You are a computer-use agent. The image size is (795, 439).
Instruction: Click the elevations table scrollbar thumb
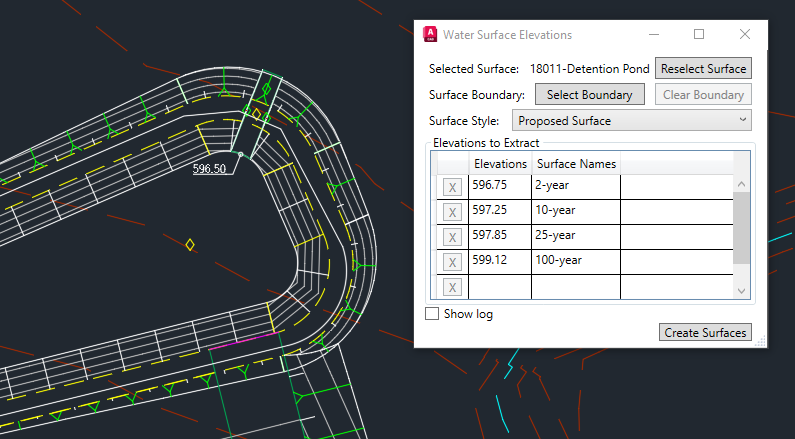pos(741,227)
